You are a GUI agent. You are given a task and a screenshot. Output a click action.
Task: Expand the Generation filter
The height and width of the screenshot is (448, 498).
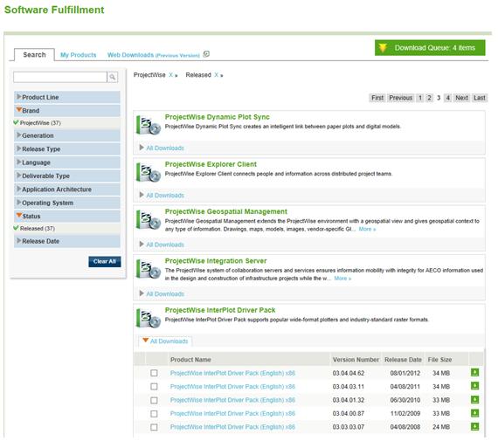coord(67,135)
